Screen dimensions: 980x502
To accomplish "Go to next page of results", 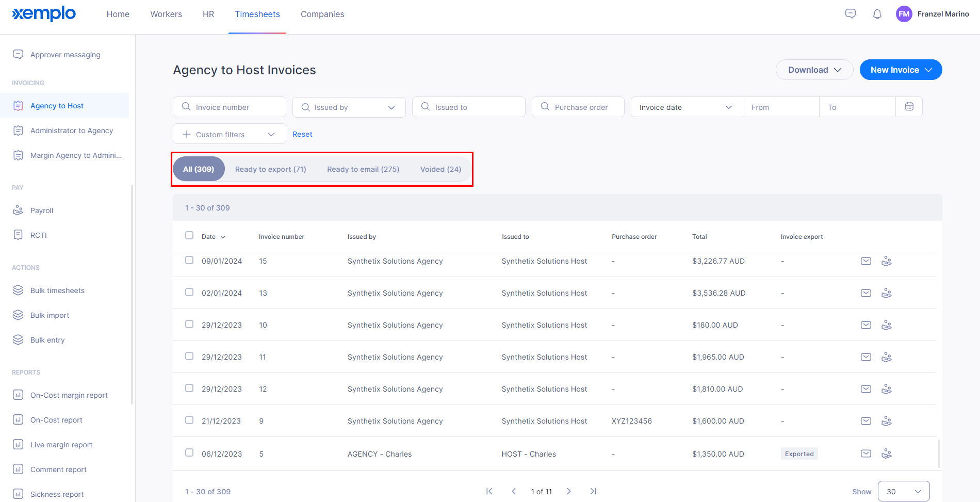I will tap(568, 491).
